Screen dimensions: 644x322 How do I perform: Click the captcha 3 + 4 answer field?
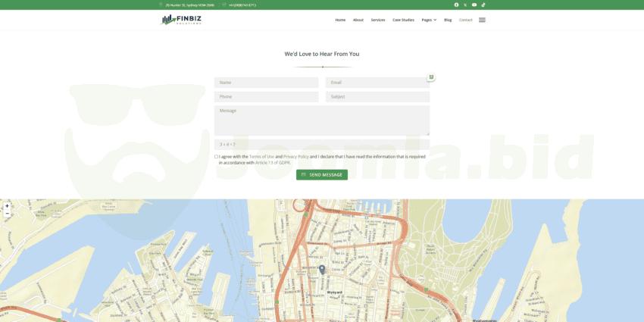point(322,144)
